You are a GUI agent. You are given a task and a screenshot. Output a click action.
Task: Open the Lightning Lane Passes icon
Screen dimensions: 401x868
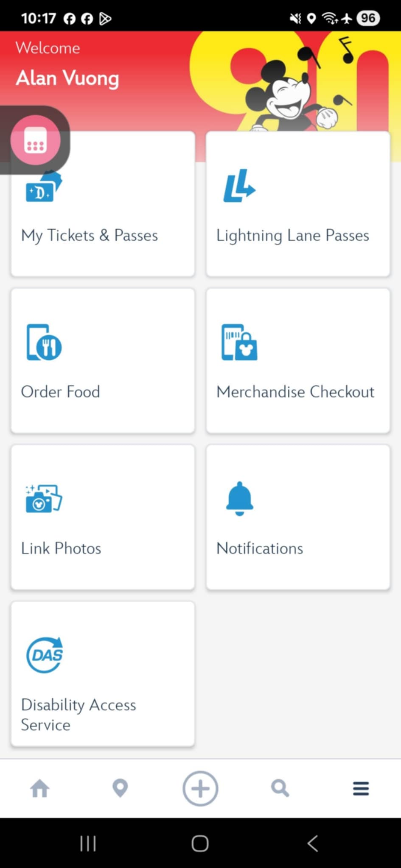pyautogui.click(x=239, y=186)
